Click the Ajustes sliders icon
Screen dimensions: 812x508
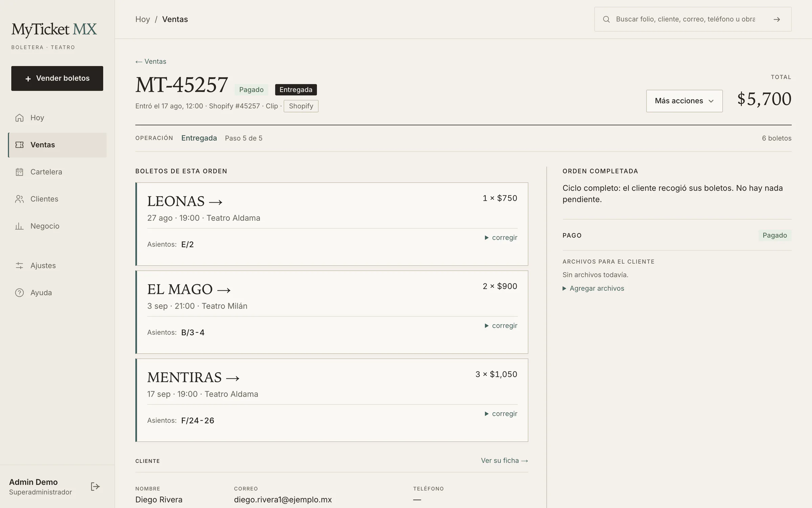[x=19, y=266]
